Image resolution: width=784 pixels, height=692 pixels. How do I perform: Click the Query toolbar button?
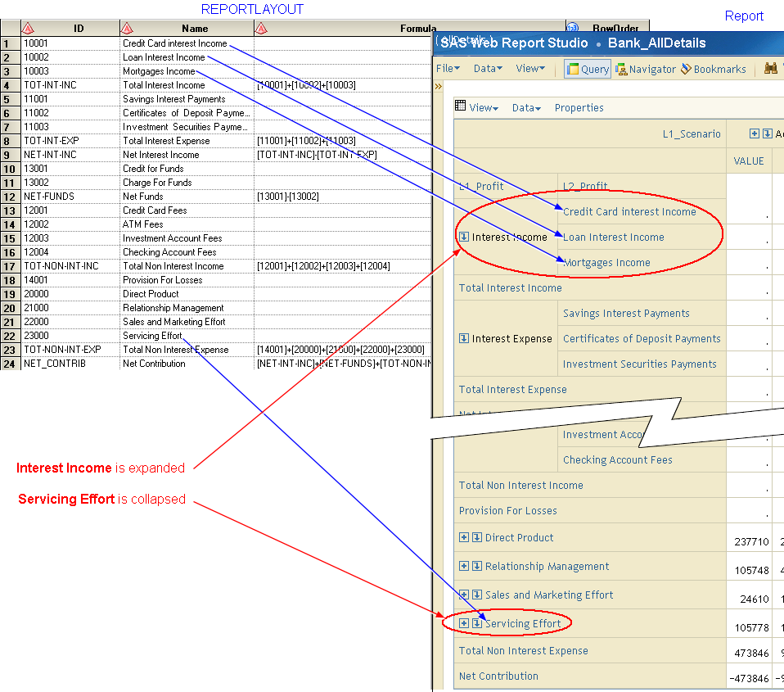588,69
